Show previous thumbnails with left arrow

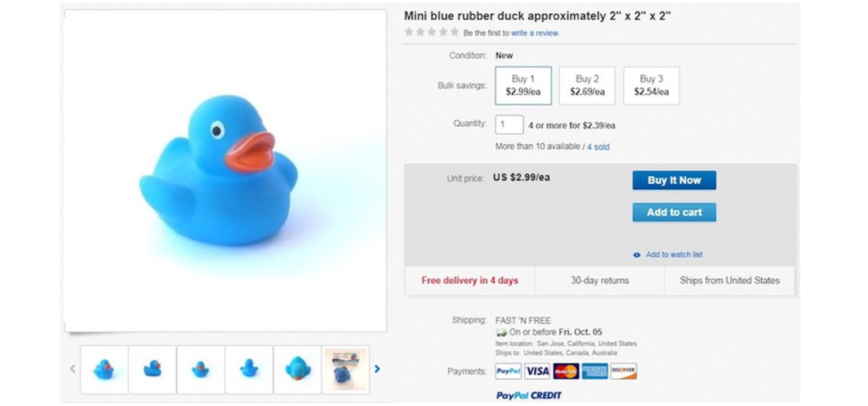click(x=72, y=369)
